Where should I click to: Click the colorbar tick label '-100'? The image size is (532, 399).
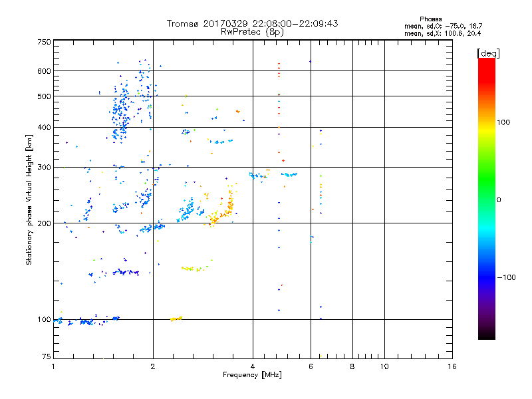(506, 277)
